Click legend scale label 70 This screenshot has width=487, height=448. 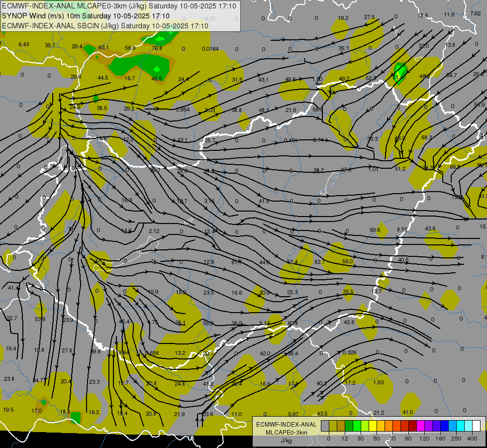tap(392, 439)
